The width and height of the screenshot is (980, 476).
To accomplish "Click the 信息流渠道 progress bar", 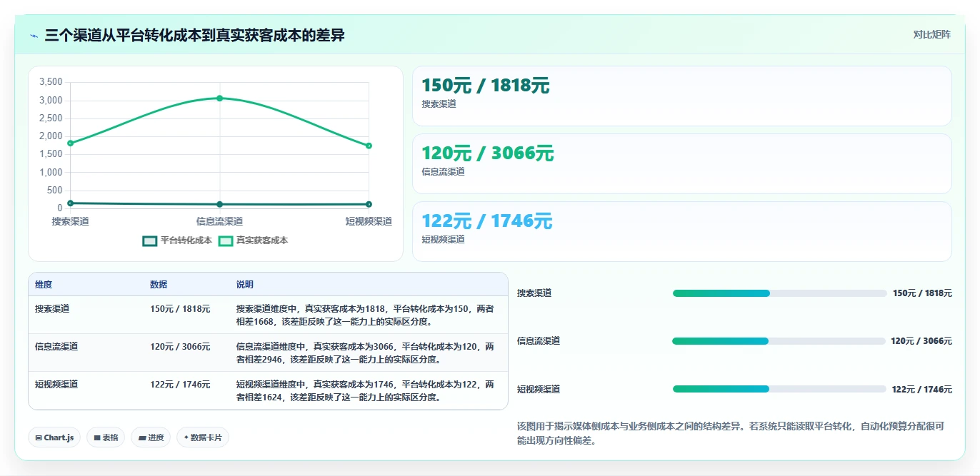I will tap(779, 341).
